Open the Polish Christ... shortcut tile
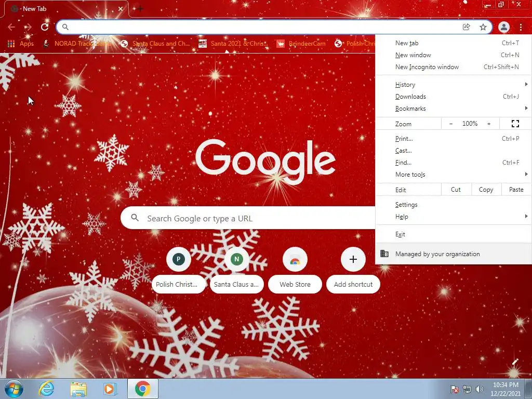Image resolution: width=532 pixels, height=399 pixels. pyautogui.click(x=179, y=270)
